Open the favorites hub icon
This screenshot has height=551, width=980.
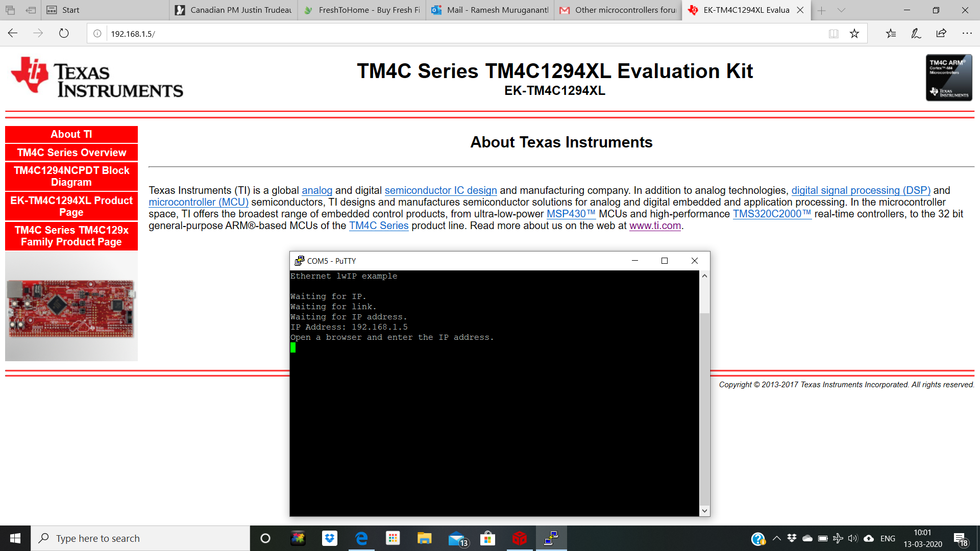tap(891, 34)
